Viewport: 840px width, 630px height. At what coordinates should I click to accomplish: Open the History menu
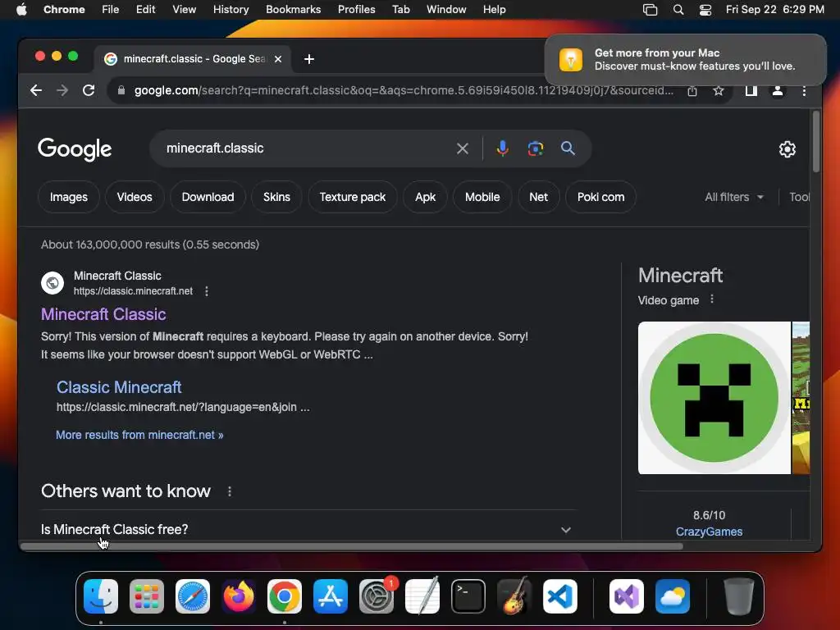coord(231,10)
